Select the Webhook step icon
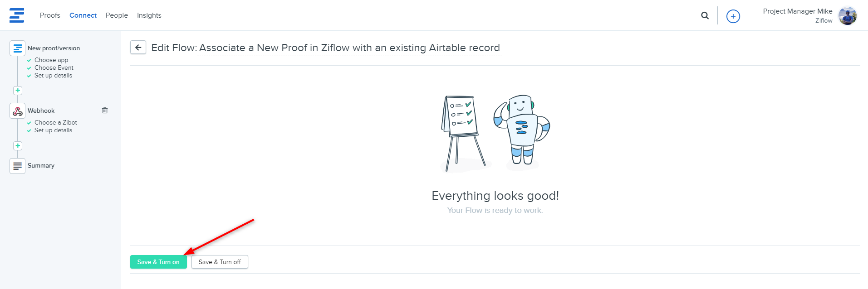868x289 pixels. pos(17,111)
